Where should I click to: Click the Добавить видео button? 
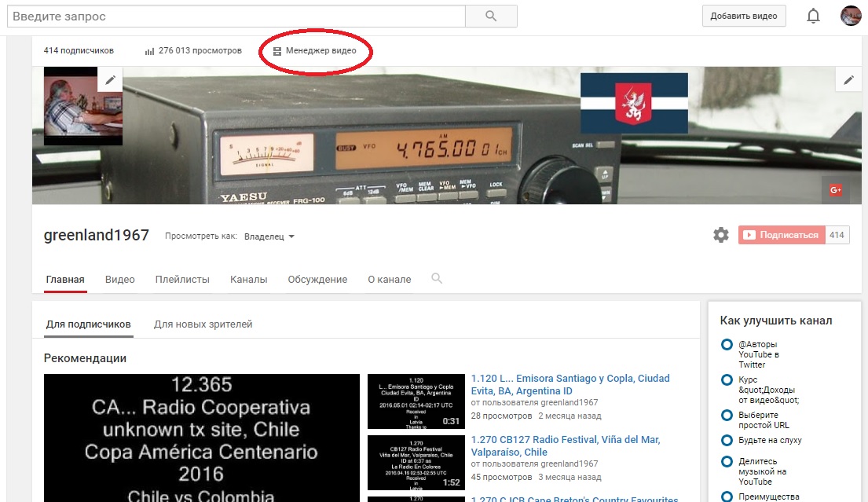point(743,16)
